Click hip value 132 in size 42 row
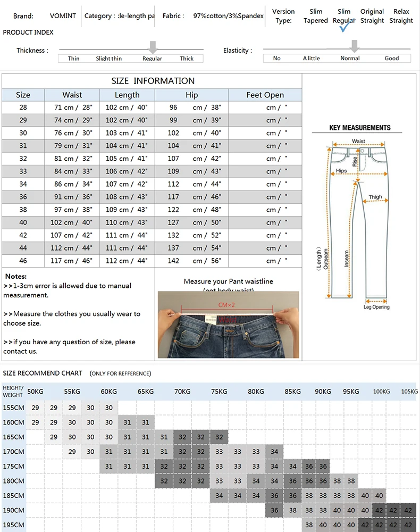The image size is (420, 532). click(173, 235)
